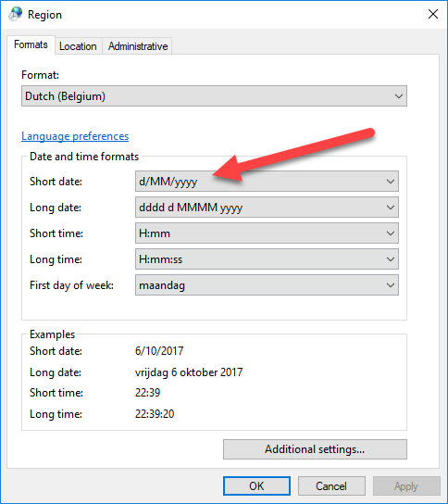Click the Cancel button

(x=331, y=486)
